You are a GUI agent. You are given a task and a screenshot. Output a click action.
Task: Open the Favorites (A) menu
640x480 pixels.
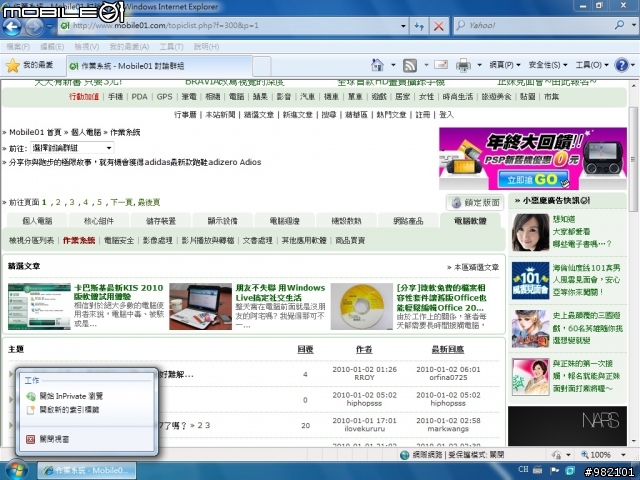pos(129,47)
